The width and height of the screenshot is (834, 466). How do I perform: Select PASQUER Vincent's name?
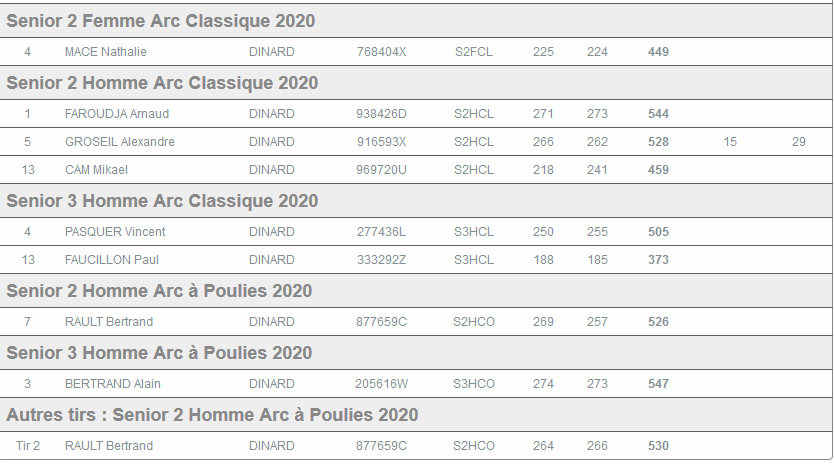coord(115,232)
